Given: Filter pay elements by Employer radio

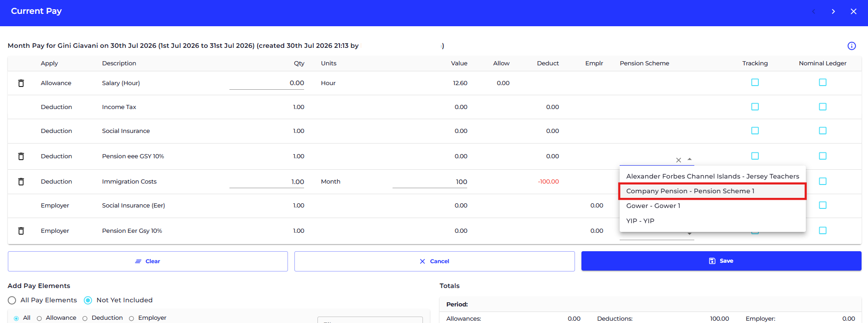Looking at the screenshot, I should [131, 318].
